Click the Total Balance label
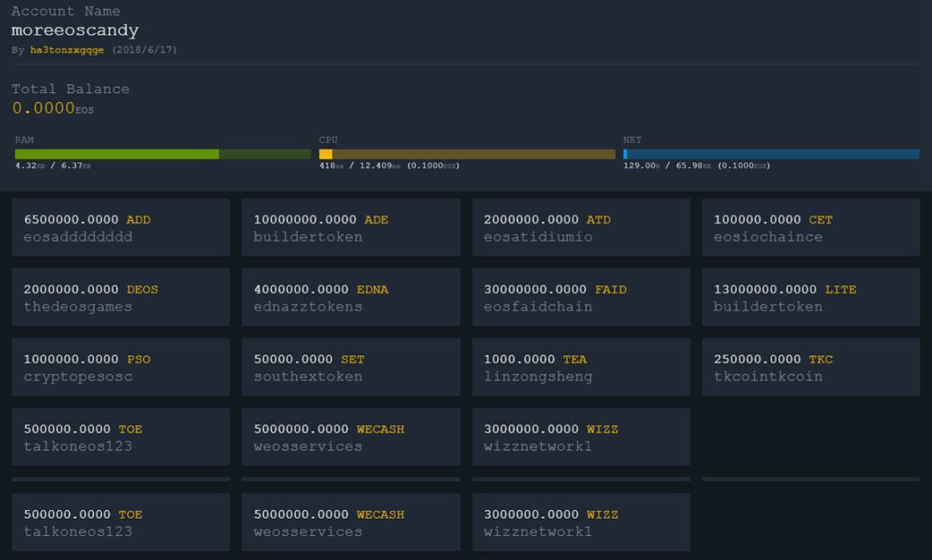932x560 pixels. tap(70, 89)
